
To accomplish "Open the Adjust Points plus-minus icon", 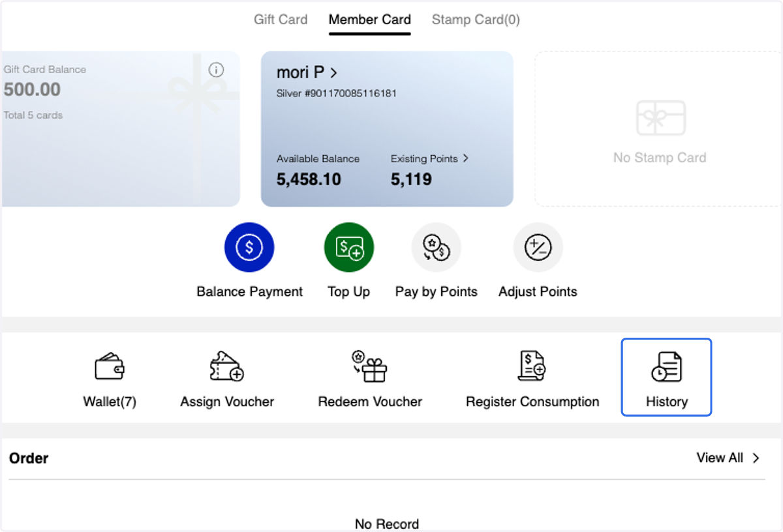I will pyautogui.click(x=538, y=247).
